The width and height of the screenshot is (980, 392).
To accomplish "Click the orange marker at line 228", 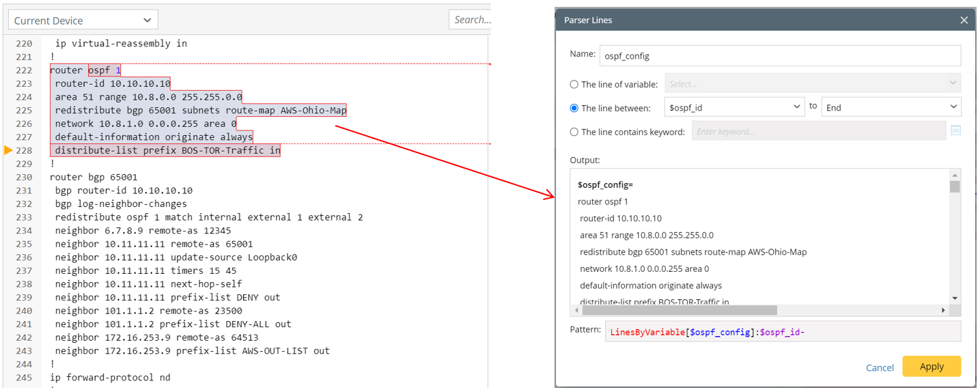I will (x=9, y=150).
